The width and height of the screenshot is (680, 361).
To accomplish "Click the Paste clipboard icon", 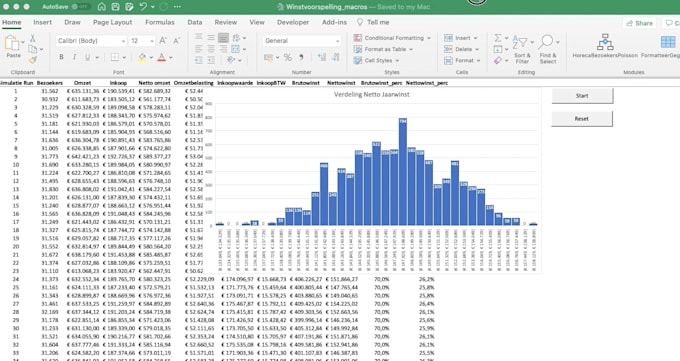I will pos(11,44).
